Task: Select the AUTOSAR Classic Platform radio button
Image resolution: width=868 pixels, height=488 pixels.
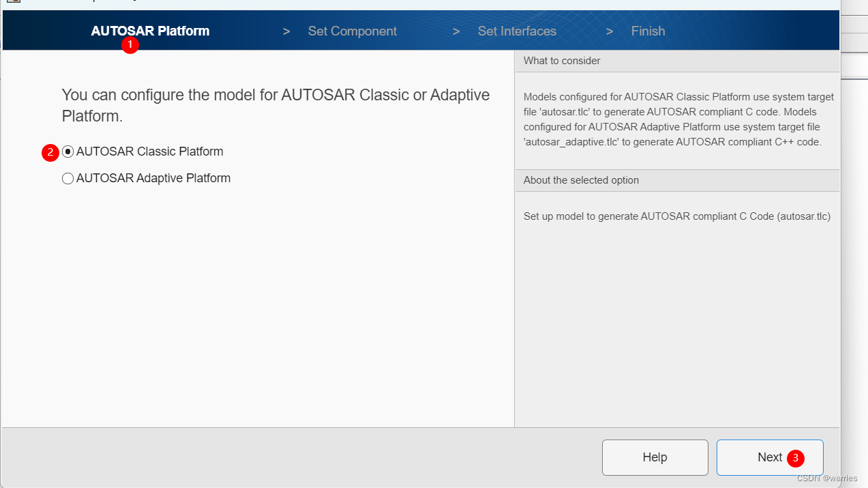Action: pyautogui.click(x=68, y=152)
